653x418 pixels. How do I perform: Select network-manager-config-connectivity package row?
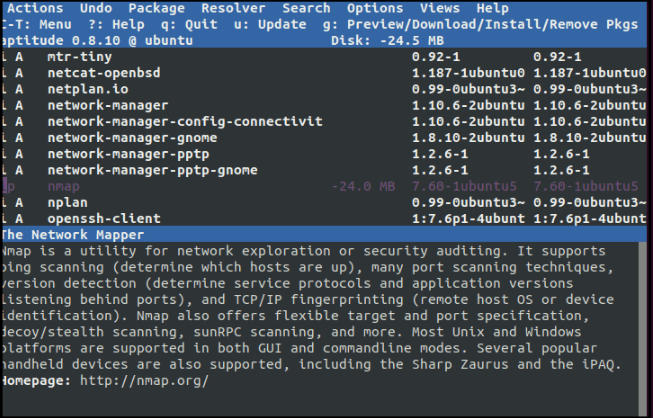(184, 121)
